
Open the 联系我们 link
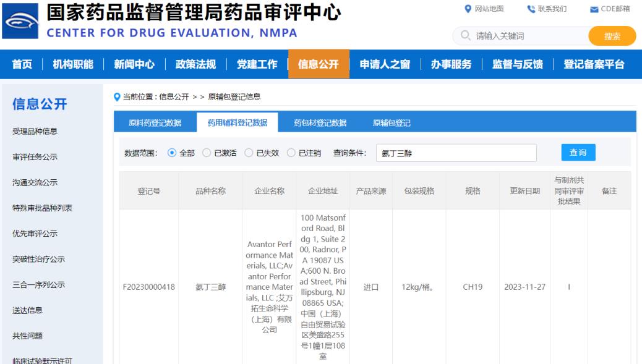click(552, 9)
